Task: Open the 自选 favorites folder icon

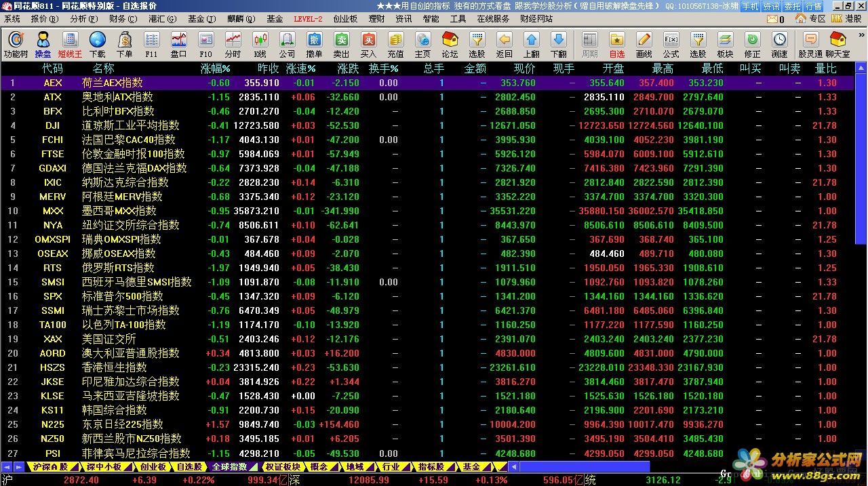Action: tap(616, 44)
